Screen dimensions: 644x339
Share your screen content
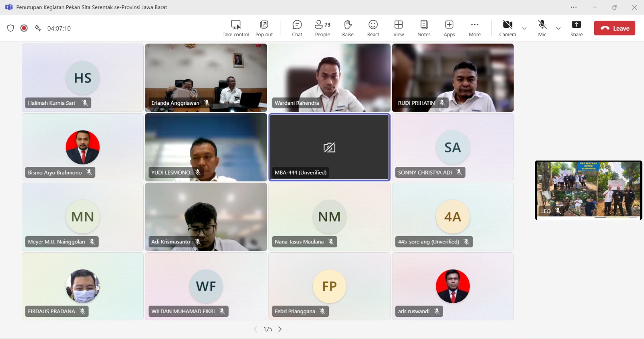pos(576,28)
